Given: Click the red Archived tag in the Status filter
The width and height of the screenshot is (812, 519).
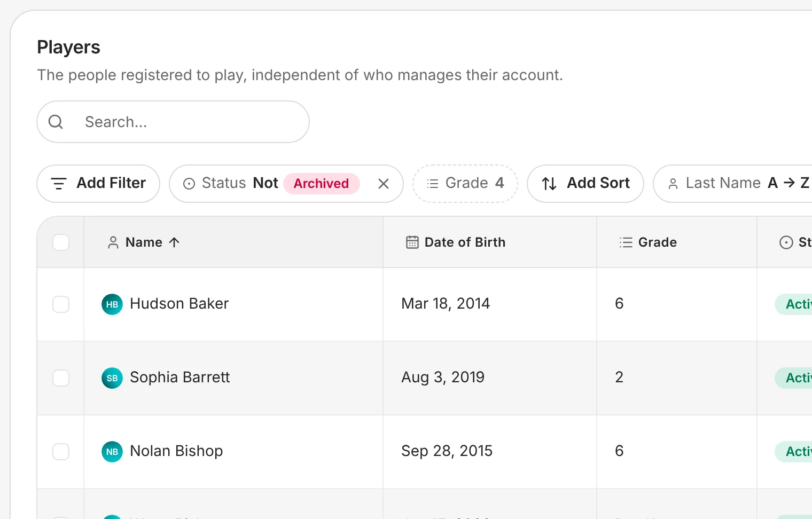Looking at the screenshot, I should pyautogui.click(x=322, y=184).
